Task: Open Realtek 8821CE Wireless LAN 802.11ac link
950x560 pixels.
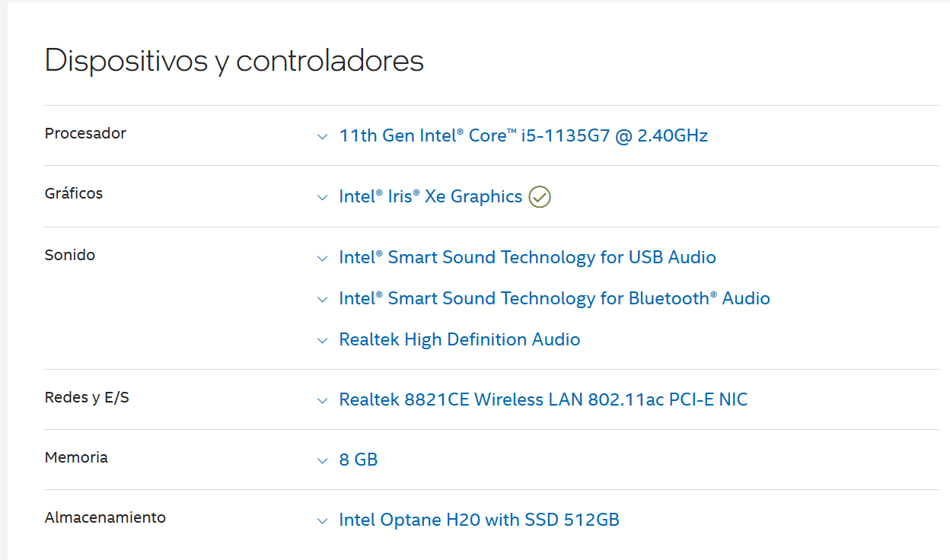Action: 544,399
